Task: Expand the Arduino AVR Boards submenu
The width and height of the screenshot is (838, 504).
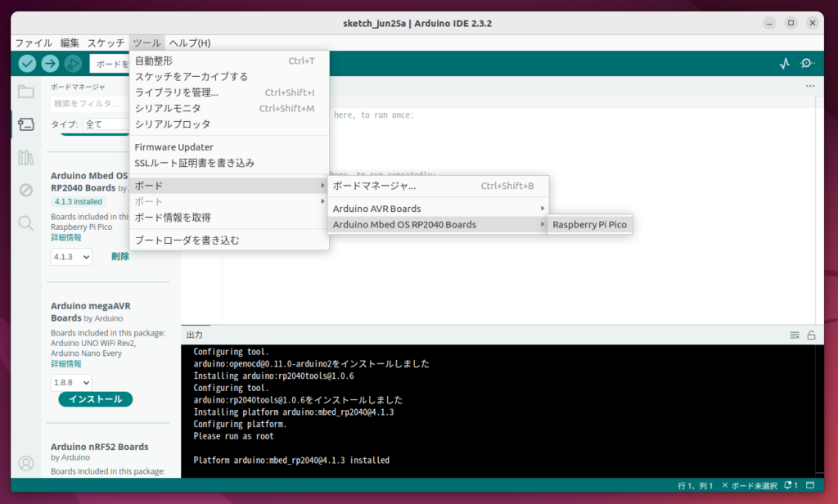Action: pos(439,209)
